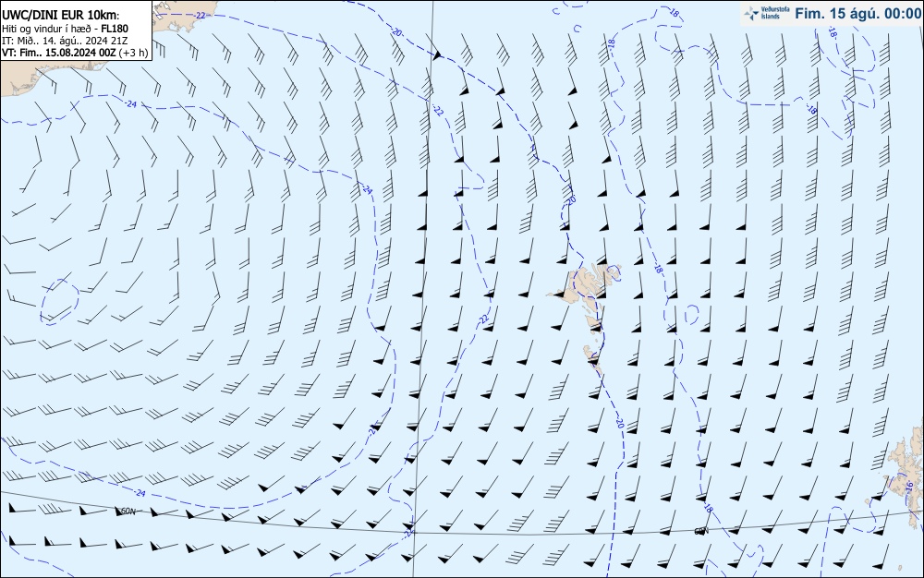Click the 'VT: Fim.. 15.08.2024 00Z (+3 h)' line

click(x=75, y=53)
